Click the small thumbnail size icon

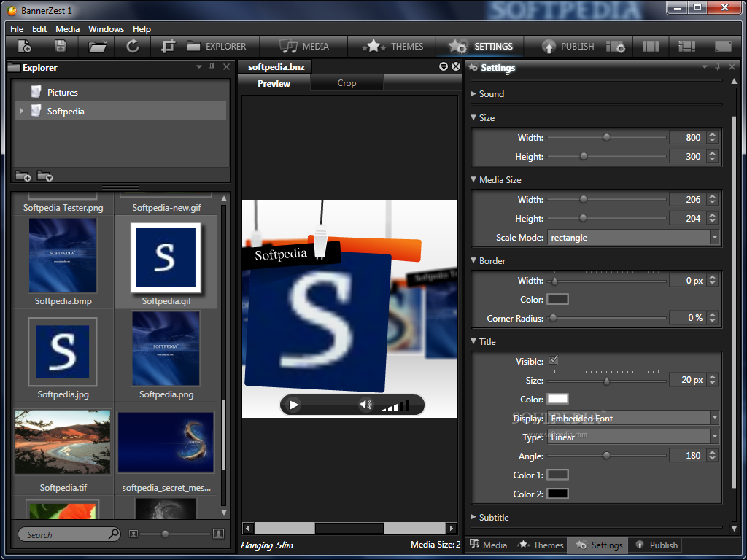133,534
